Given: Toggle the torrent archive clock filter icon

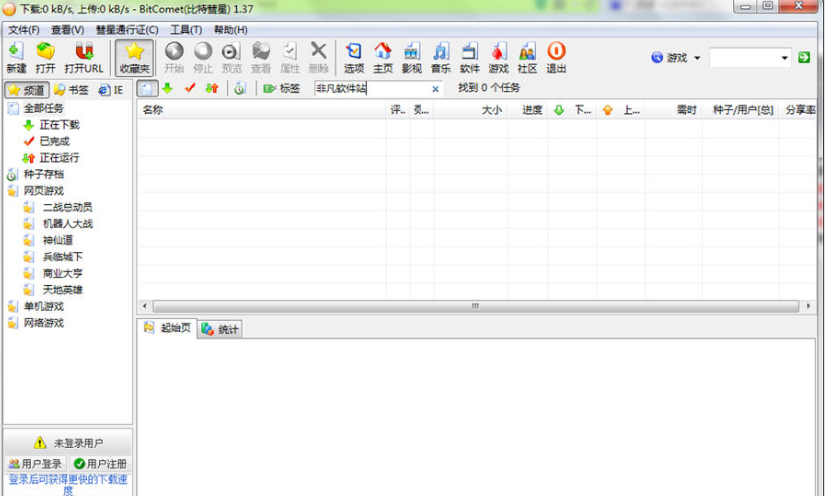Looking at the screenshot, I should tap(240, 88).
